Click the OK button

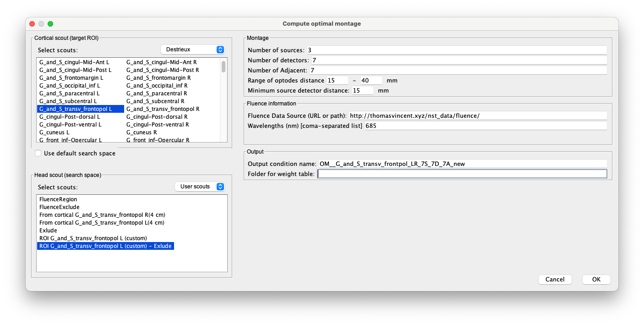(x=596, y=279)
